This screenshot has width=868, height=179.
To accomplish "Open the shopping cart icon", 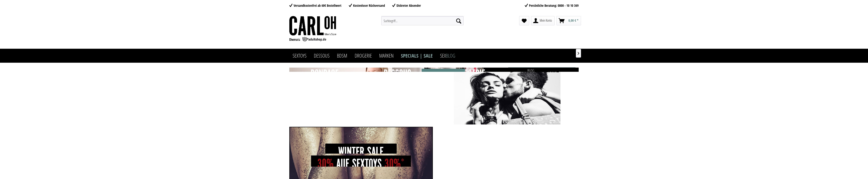I will pyautogui.click(x=561, y=21).
